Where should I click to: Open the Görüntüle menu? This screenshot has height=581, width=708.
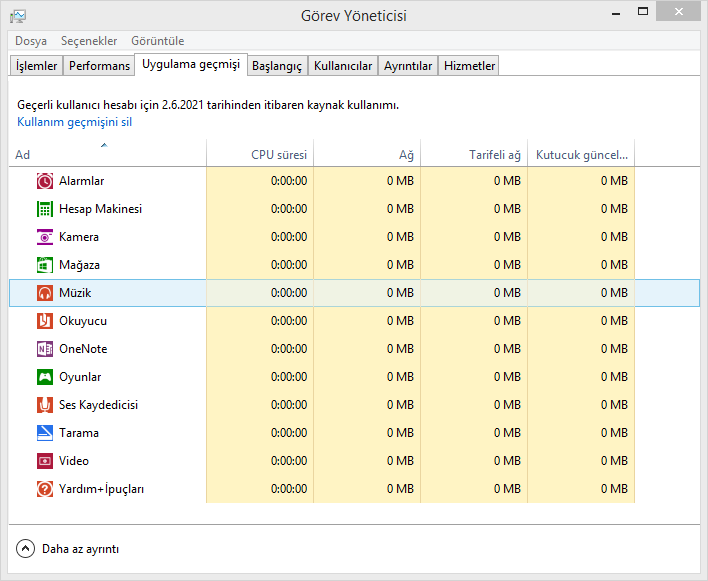[x=158, y=41]
